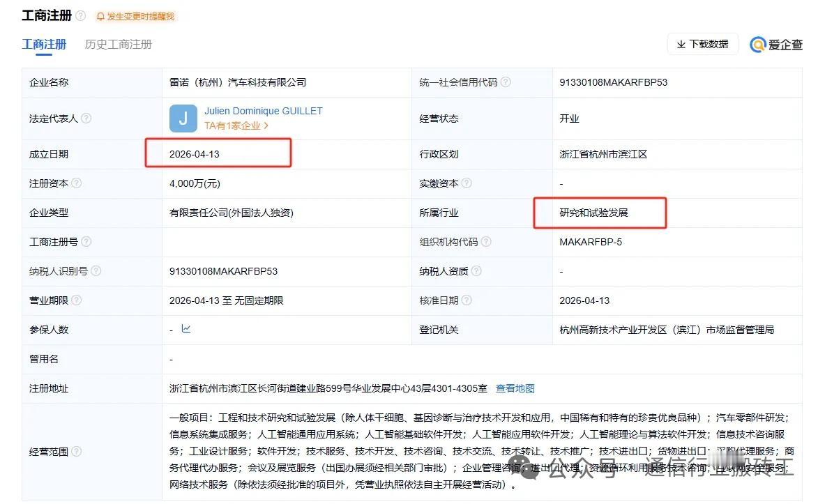Click the 浙江省杭州市滨江区 district value
The width and height of the screenshot is (818, 504).
point(603,155)
